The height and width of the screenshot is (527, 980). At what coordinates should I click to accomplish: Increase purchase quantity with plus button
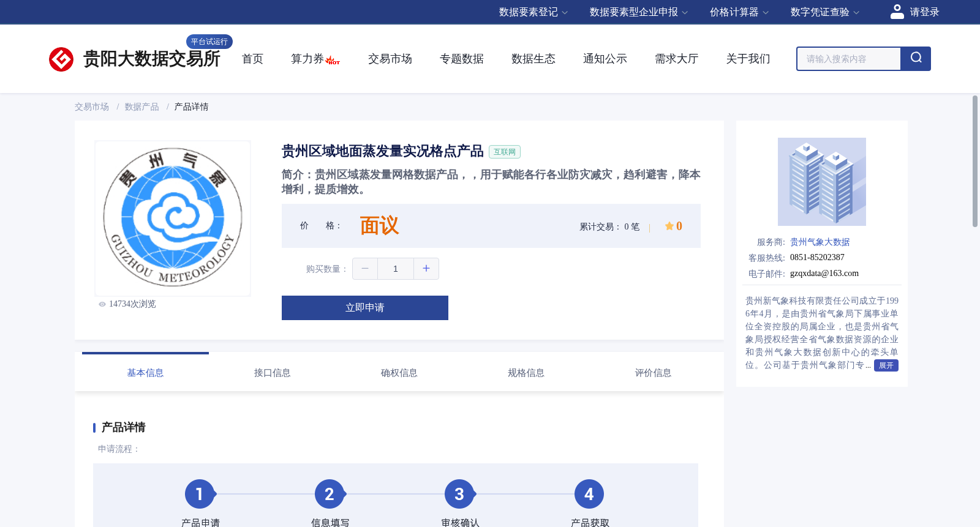426,269
